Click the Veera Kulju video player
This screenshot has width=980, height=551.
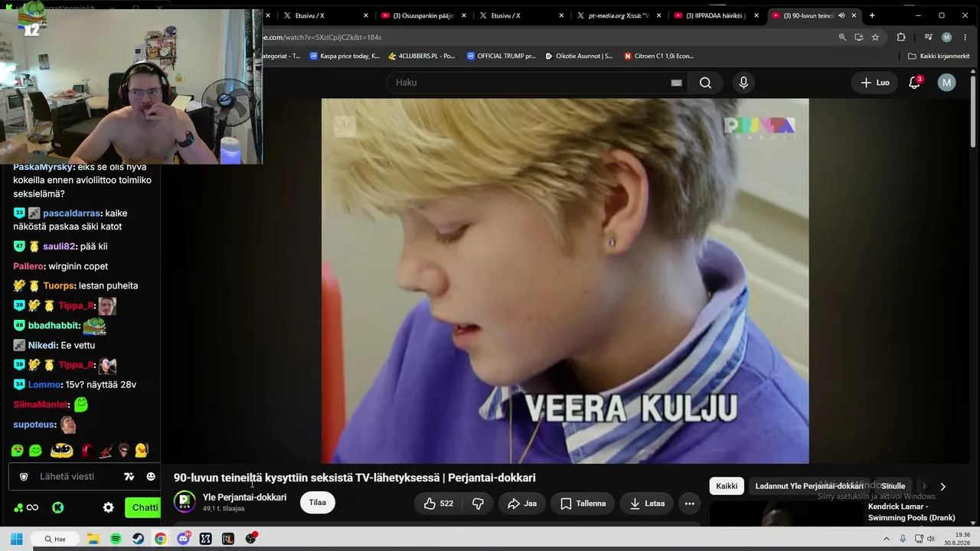[565, 281]
